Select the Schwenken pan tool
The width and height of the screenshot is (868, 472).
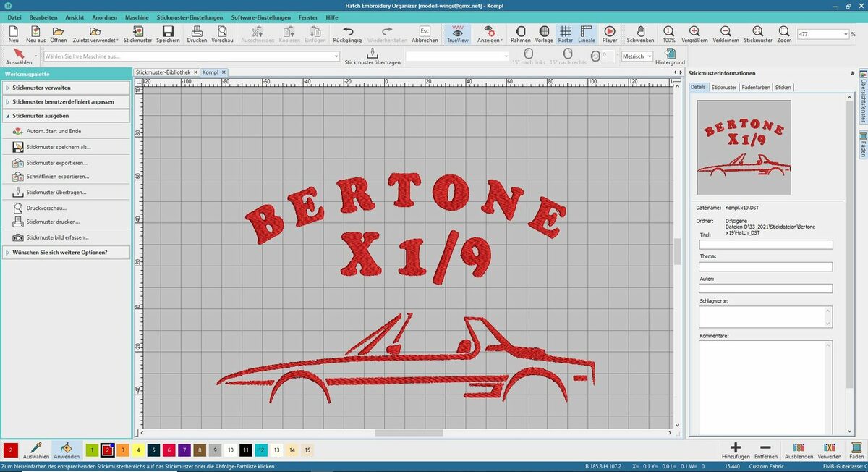(x=640, y=32)
